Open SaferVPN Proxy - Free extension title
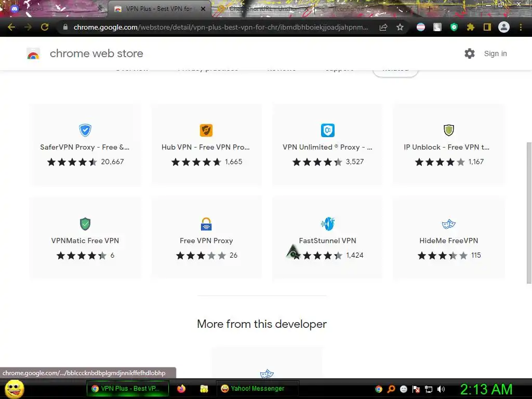Screen dimensions: 532x399 click(x=85, y=147)
